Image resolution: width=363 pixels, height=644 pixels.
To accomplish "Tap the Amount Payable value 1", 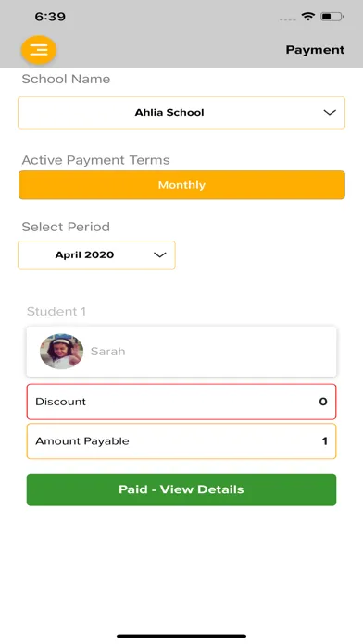I will (x=324, y=441).
